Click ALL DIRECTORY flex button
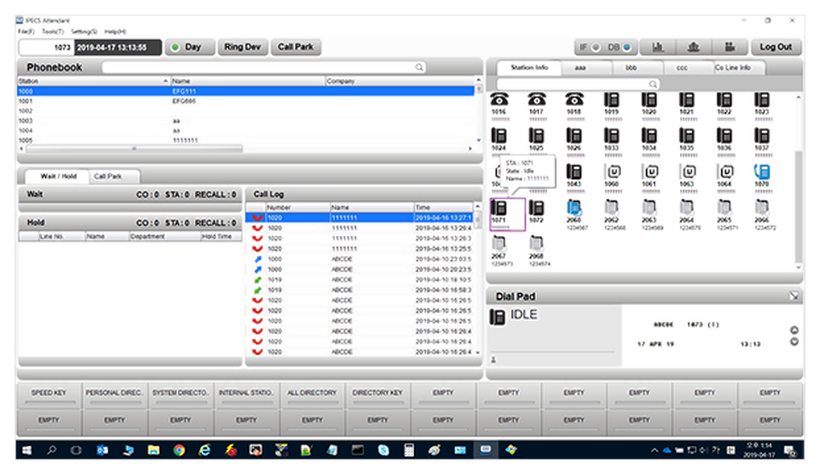820x475 pixels. (312, 395)
